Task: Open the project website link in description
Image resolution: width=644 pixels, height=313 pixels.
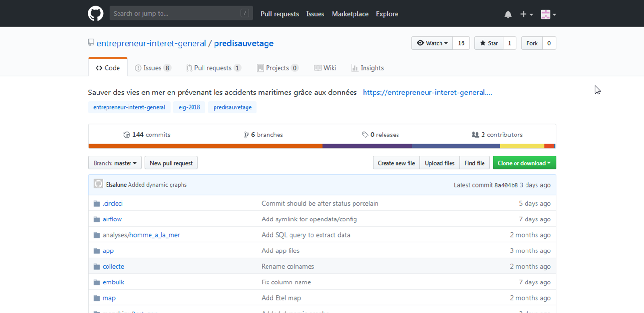Action: [x=427, y=93]
